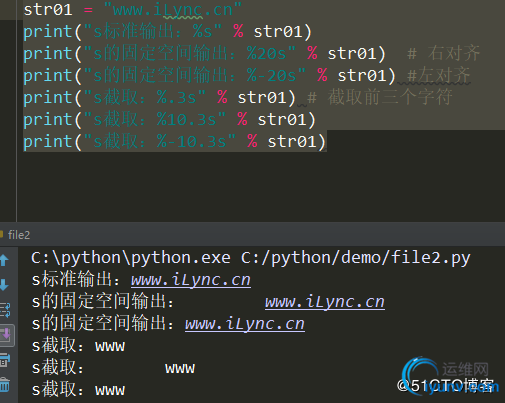Select the file2 run tab
This screenshot has height=403, width=505.
(18, 235)
